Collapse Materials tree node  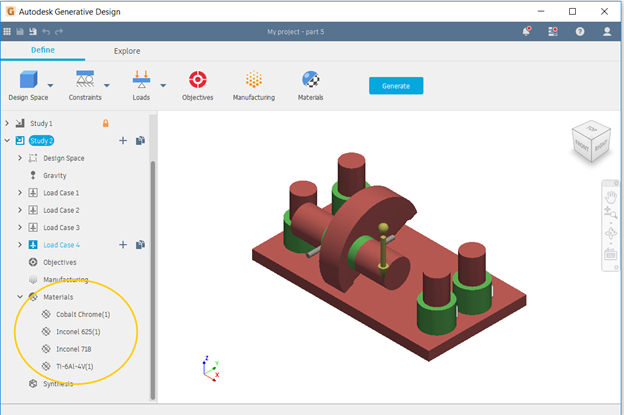[x=20, y=297]
